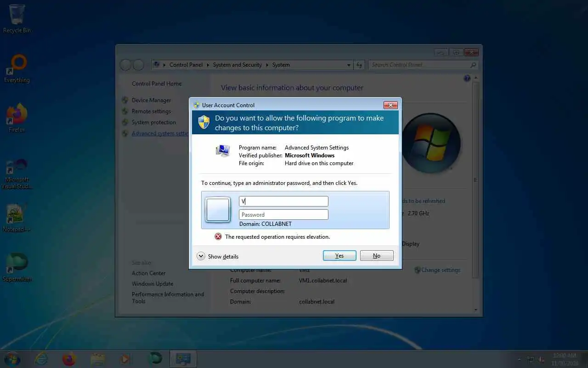Viewport: 588px width, 368px height.
Task: Click System breadcrumb in address bar
Action: (x=281, y=65)
